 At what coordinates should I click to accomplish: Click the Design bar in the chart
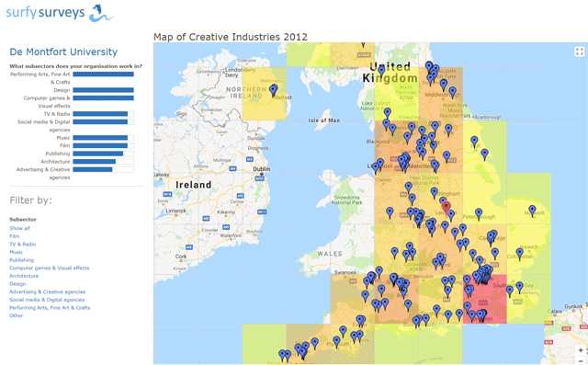point(103,90)
